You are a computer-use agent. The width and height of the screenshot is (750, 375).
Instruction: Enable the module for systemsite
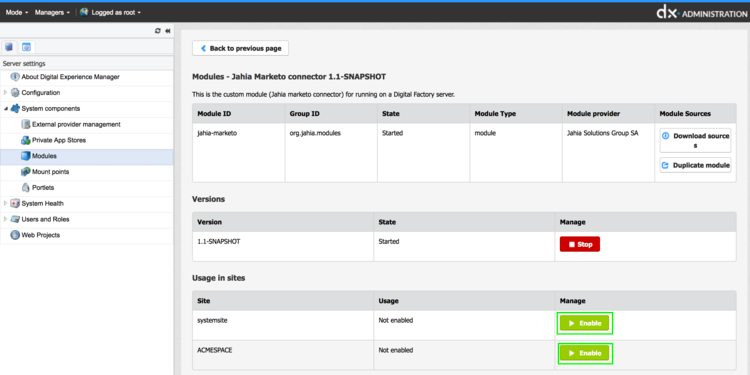click(585, 323)
